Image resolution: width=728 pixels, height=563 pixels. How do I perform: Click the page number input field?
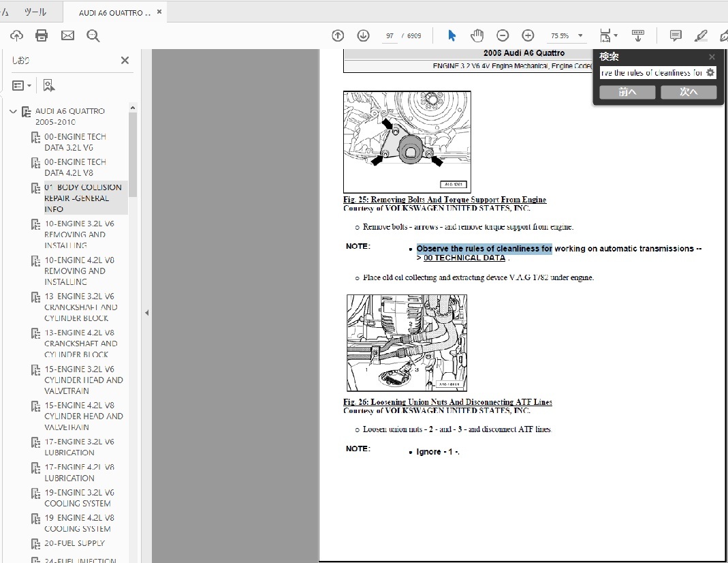point(390,35)
